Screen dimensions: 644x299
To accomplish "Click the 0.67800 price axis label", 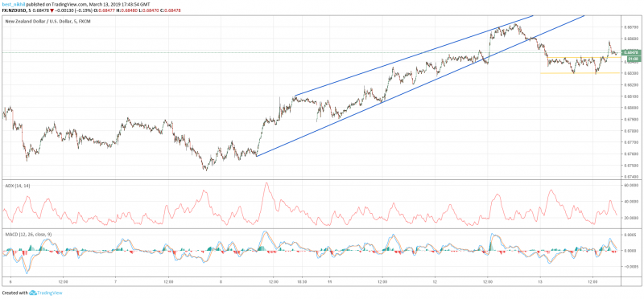I will click(x=630, y=131).
